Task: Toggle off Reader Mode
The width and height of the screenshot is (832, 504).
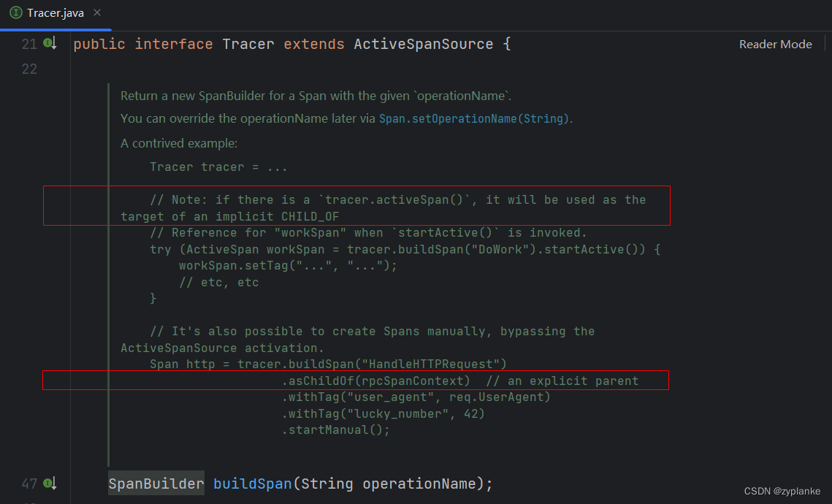Action: tap(775, 44)
